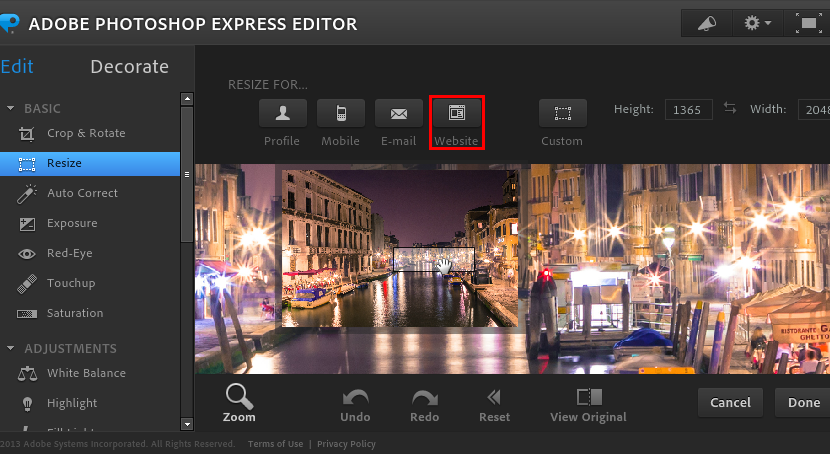Switch to the Decorate tab
Screen dimensions: 830x454
click(x=129, y=67)
